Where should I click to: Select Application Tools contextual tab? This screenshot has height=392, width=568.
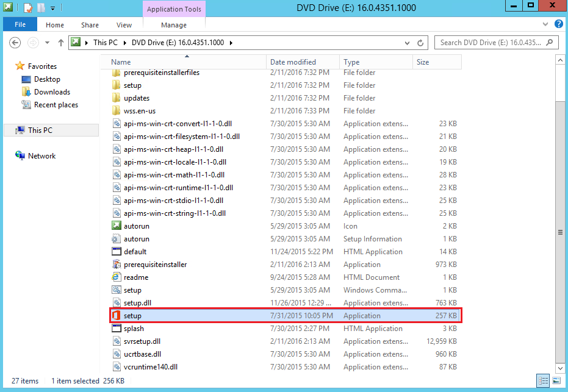(174, 9)
